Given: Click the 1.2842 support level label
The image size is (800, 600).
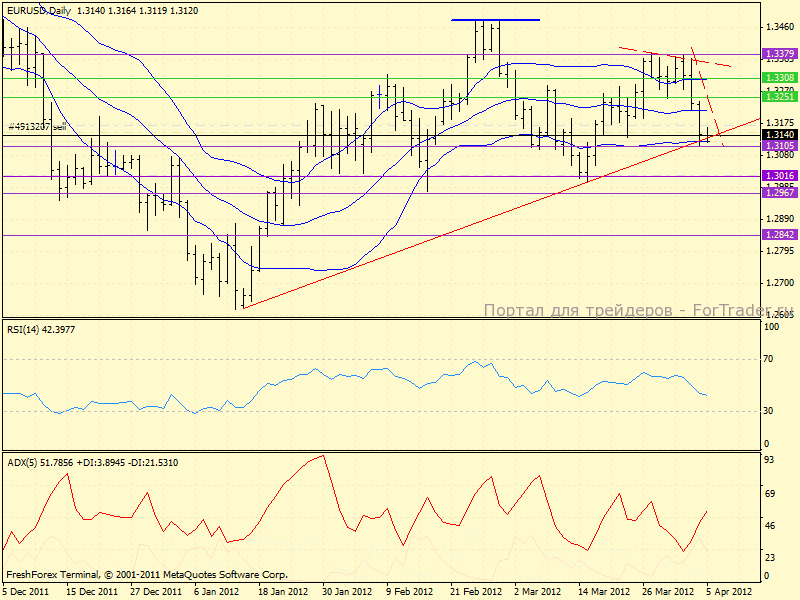Looking at the screenshot, I should pyautogui.click(x=778, y=235).
